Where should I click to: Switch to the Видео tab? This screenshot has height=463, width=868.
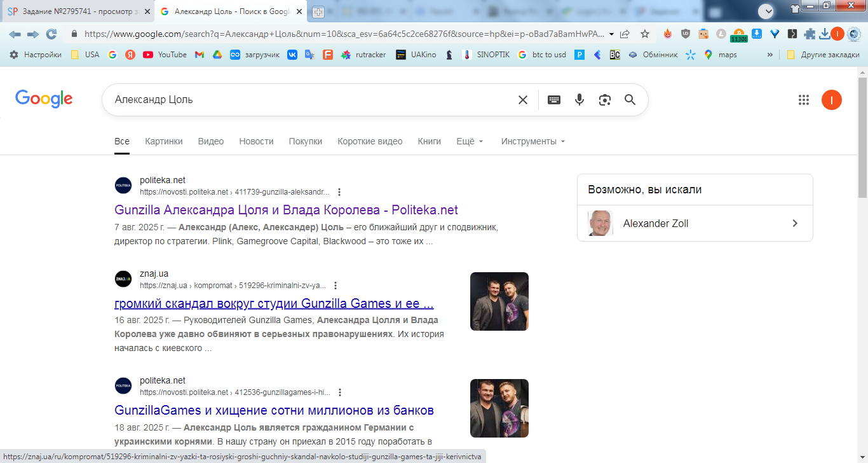[211, 141]
